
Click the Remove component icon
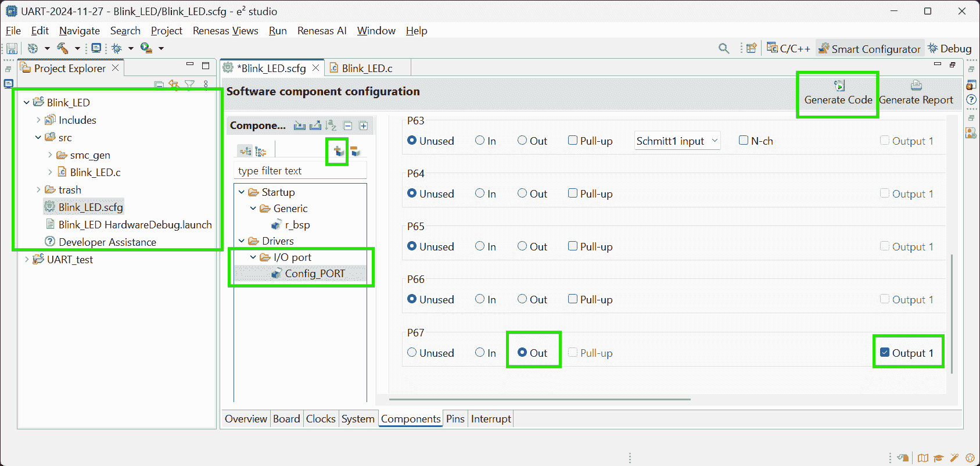pyautogui.click(x=356, y=152)
